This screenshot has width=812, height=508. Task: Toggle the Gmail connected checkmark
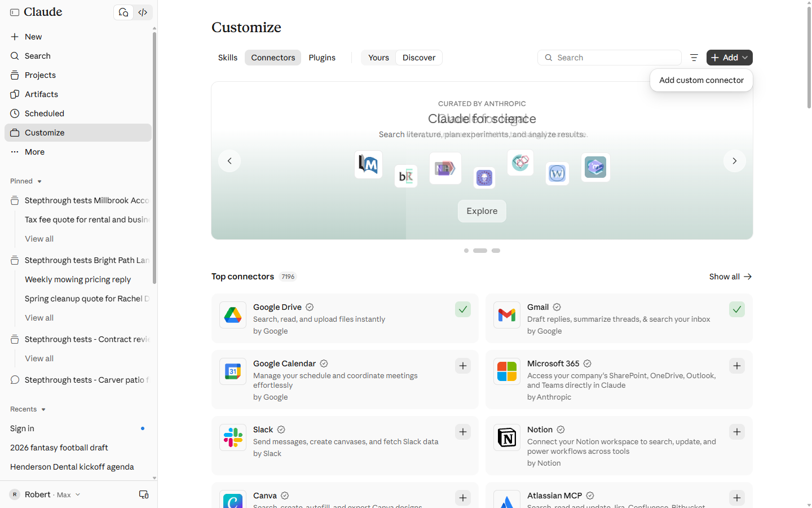[x=737, y=309]
